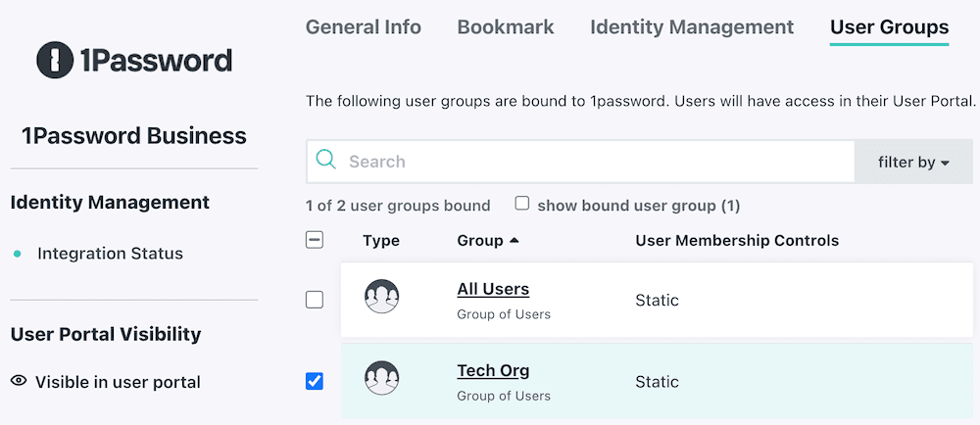Open the Tech Org group link
The image size is (980, 425).
pos(493,371)
